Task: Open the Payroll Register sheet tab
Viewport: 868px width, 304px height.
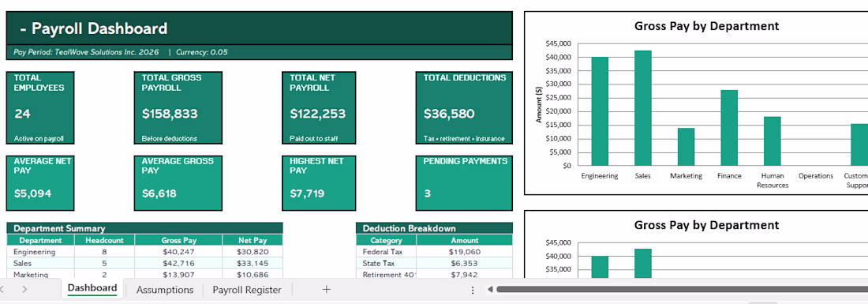Action: click(x=247, y=290)
